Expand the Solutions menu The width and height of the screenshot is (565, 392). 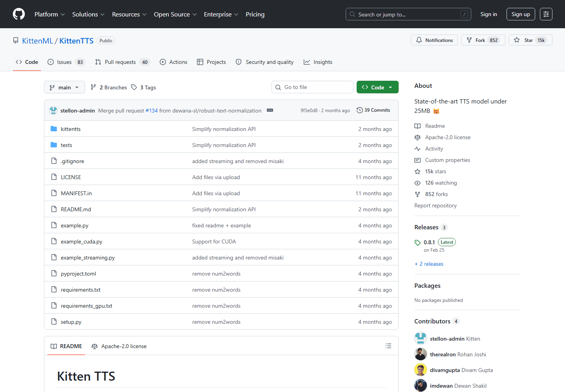pyautogui.click(x=88, y=14)
